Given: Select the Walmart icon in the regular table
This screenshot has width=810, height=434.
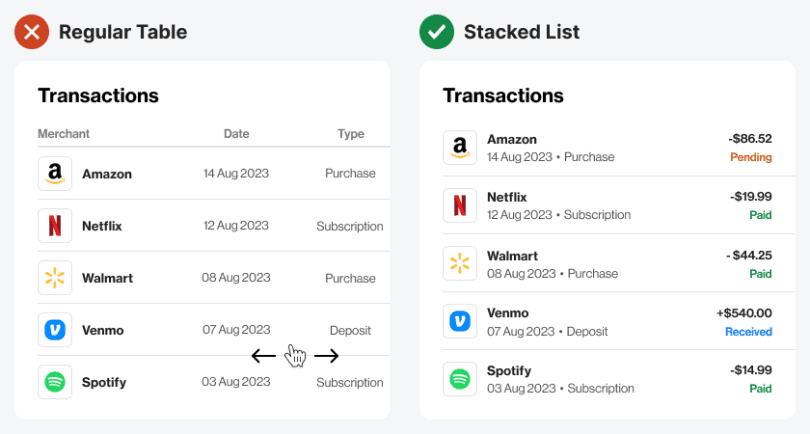Looking at the screenshot, I should point(55,278).
